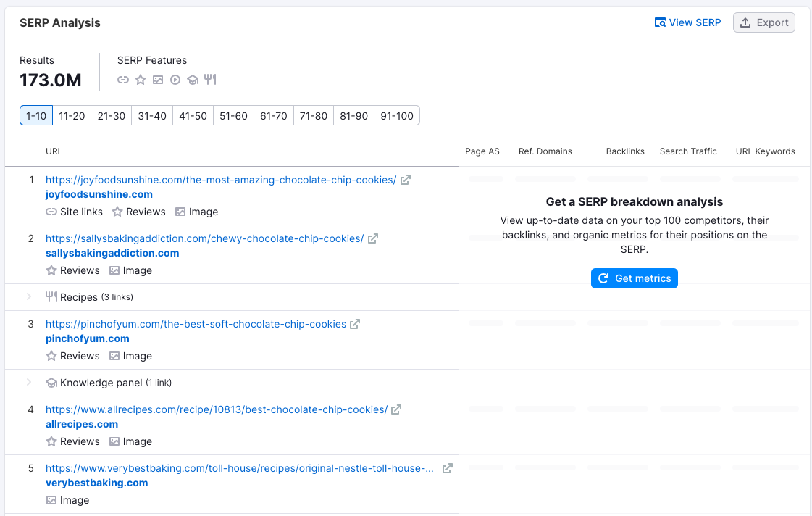Click the View SERP link

[x=687, y=22]
